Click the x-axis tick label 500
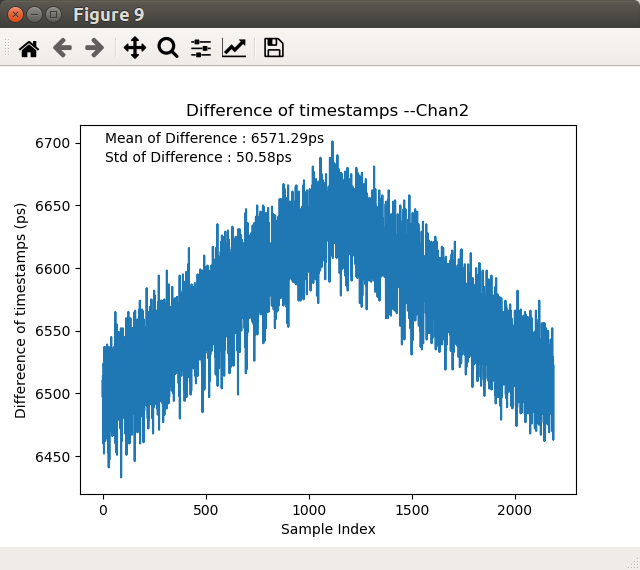 206,510
